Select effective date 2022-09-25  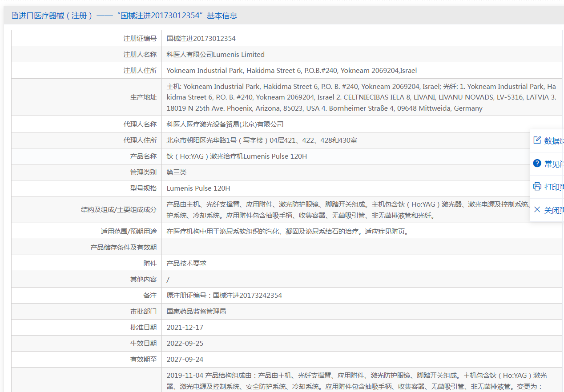pyautogui.click(x=185, y=344)
